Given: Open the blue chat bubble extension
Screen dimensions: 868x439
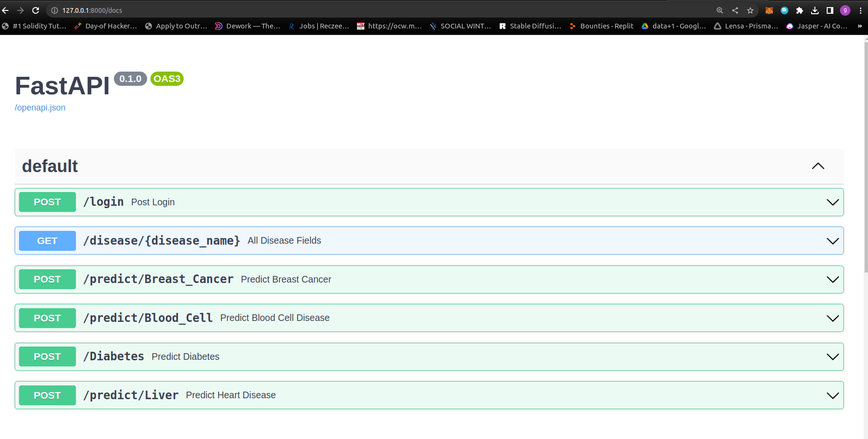Looking at the screenshot, I should 784,10.
